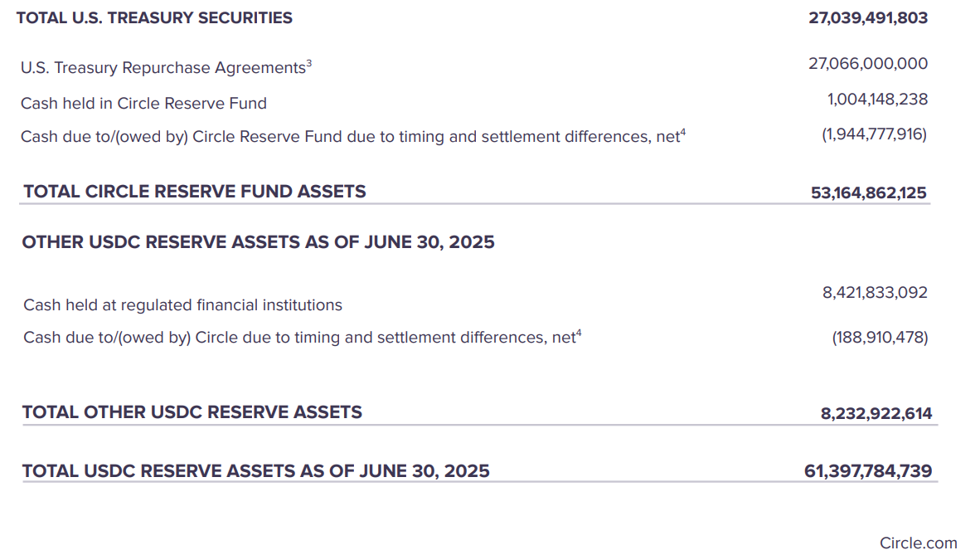
Task: Click the Cash held in Circle Reserve Fund label
Action: click(143, 104)
